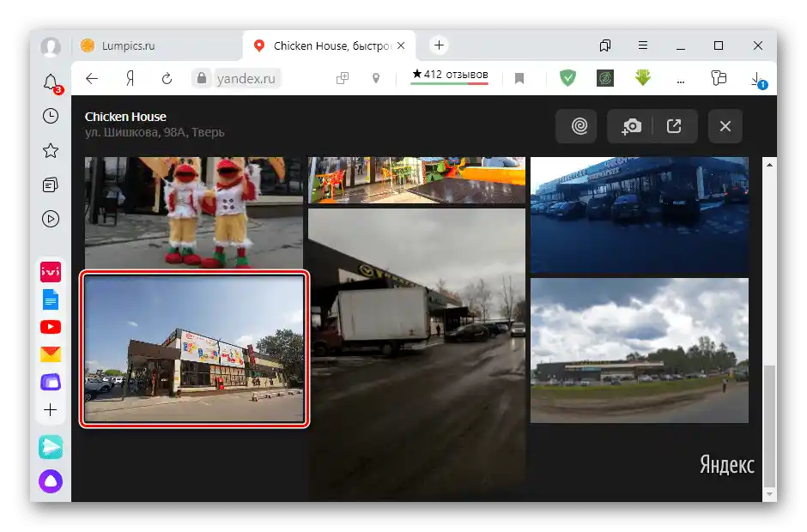Viewport: 807px width, 532px height.
Task: Open Yandex Mail from the sidebar
Action: [51, 354]
